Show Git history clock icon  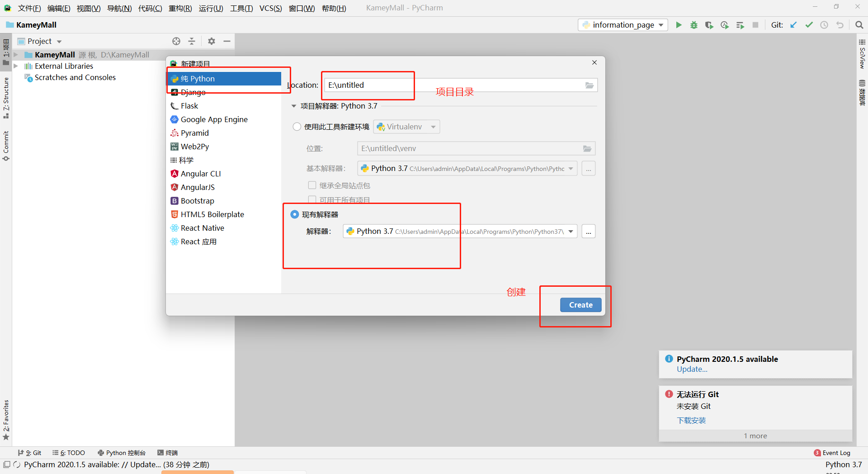pos(824,25)
